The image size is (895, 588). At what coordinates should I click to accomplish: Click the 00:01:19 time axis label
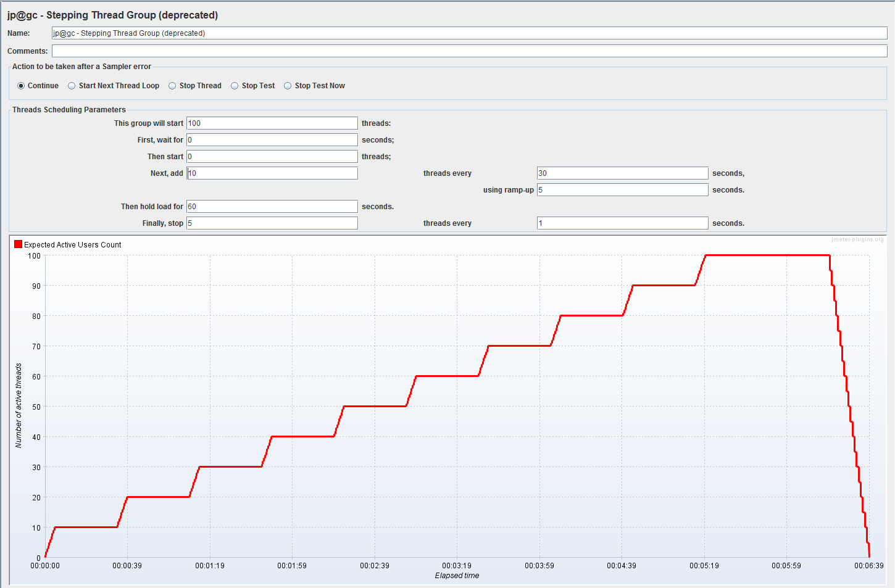click(x=210, y=566)
